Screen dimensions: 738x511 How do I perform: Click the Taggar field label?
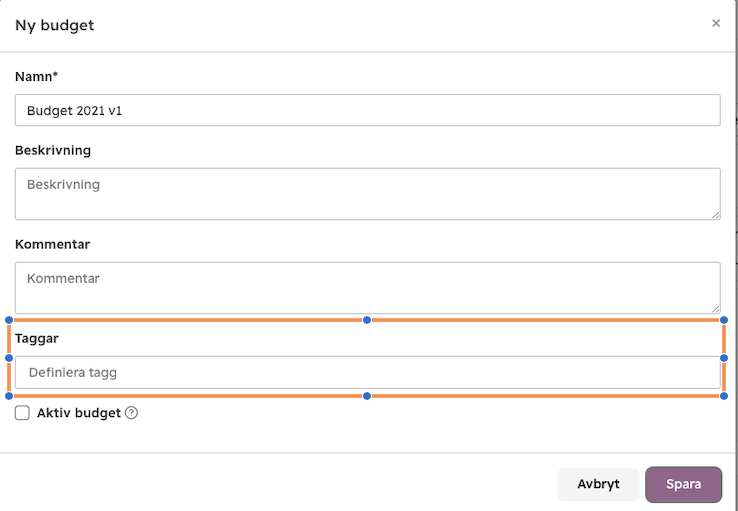coord(37,338)
